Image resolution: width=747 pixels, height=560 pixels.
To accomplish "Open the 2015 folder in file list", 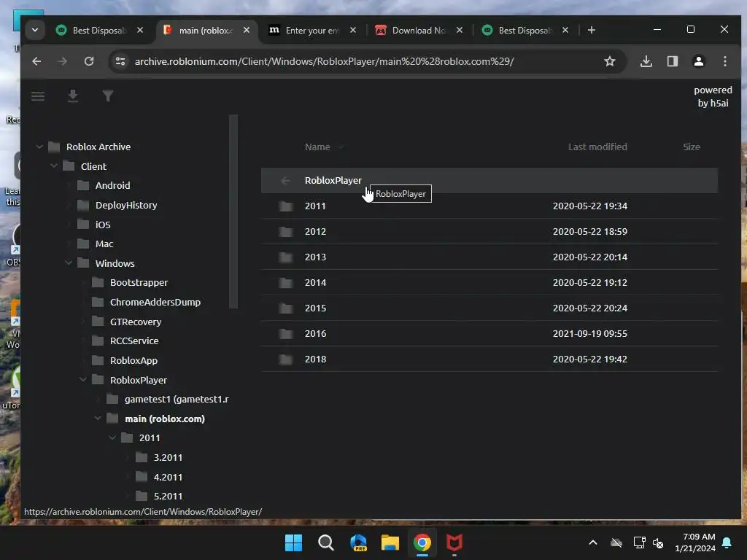I will pyautogui.click(x=489, y=308).
